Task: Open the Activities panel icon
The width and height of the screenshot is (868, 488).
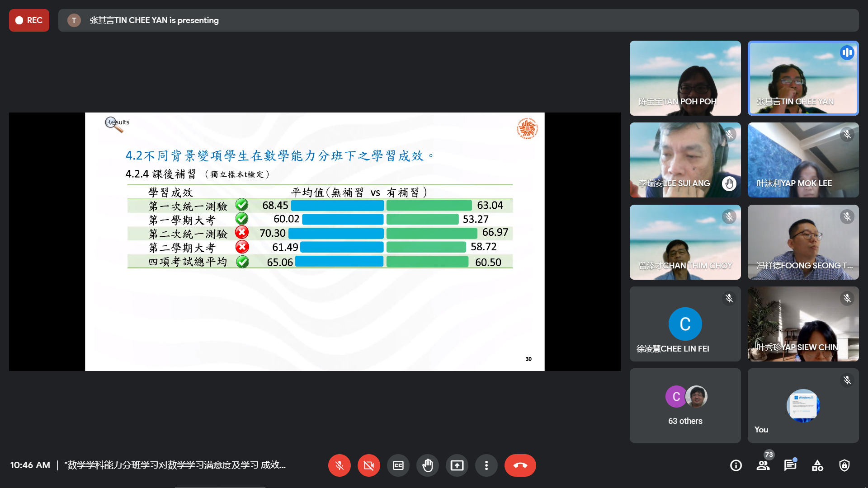Action: pyautogui.click(x=817, y=465)
